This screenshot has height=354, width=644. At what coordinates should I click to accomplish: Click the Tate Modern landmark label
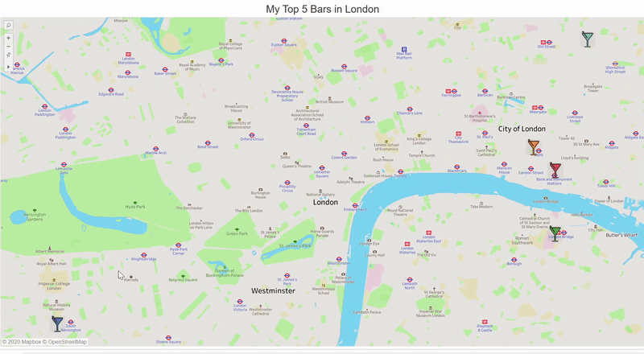pos(481,207)
